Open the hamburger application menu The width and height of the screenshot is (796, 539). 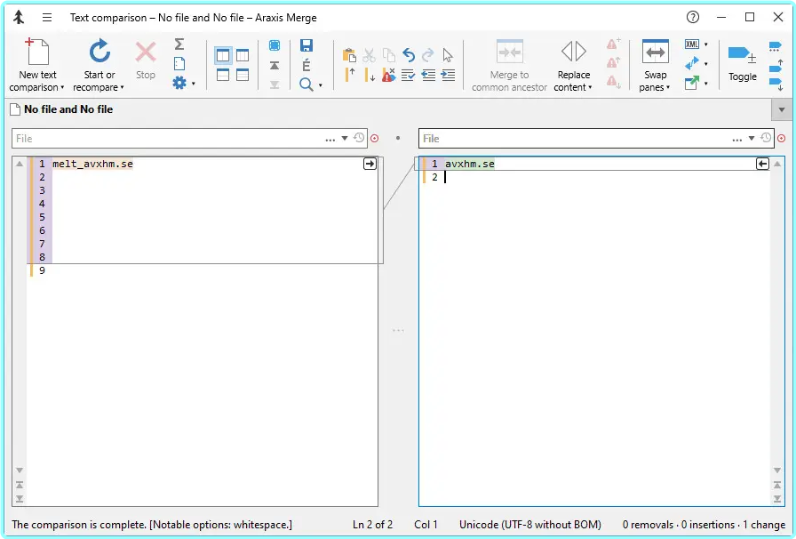tap(47, 17)
